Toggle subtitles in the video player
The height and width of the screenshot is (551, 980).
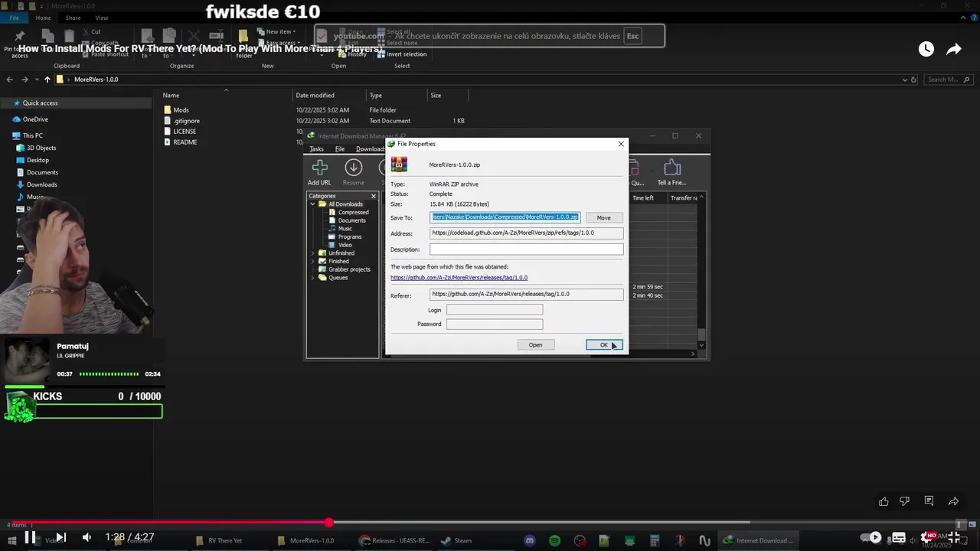[x=899, y=537]
